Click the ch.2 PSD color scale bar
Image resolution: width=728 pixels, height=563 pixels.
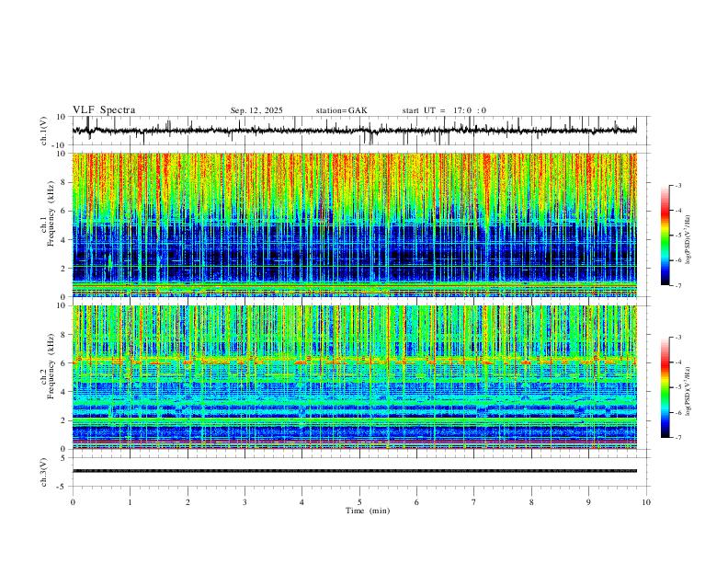pos(665,387)
